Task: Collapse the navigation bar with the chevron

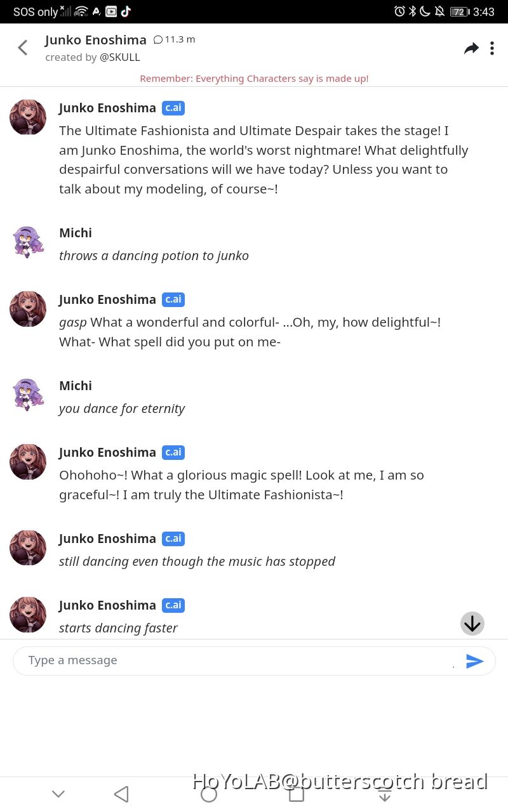Action: pos(58,794)
